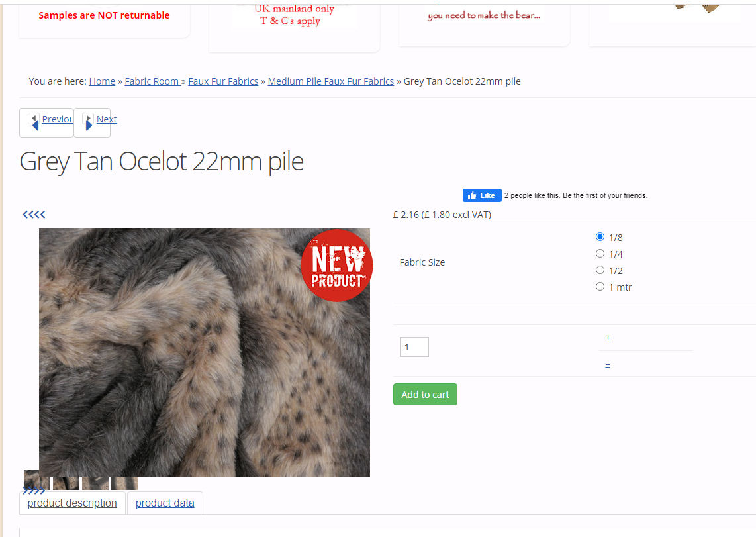756x537 pixels.
Task: Choose the 1/2 fabric size radio
Action: click(600, 270)
